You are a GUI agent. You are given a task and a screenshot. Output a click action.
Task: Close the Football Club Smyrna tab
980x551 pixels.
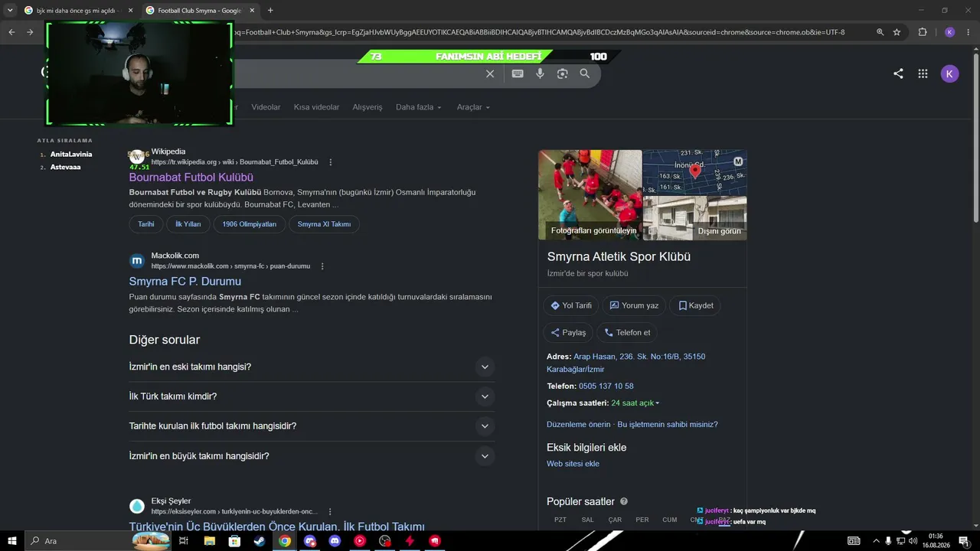253,11
